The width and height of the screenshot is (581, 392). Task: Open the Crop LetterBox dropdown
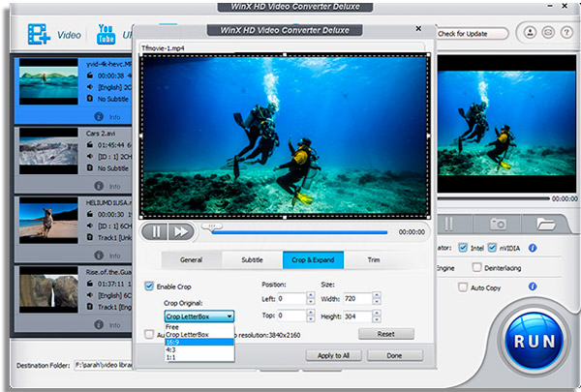pyautogui.click(x=199, y=317)
